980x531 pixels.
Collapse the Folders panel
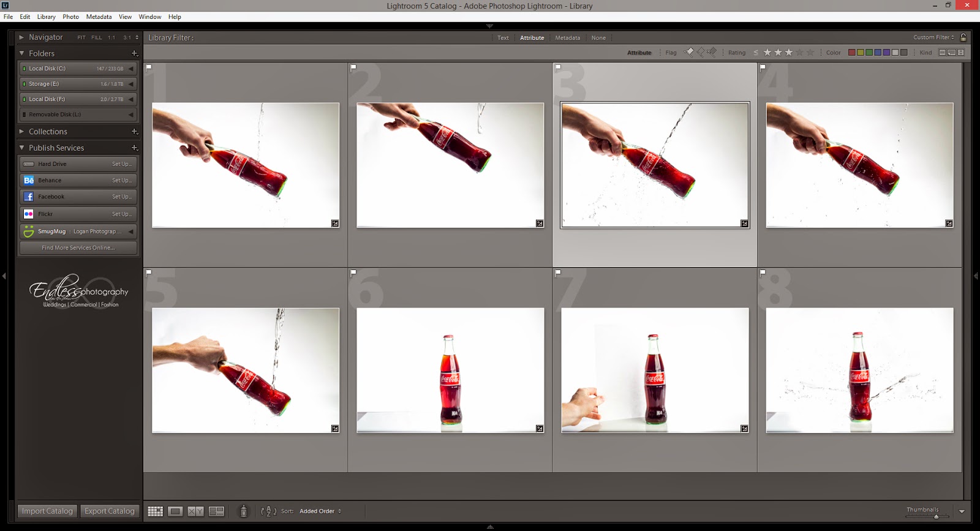click(21, 53)
